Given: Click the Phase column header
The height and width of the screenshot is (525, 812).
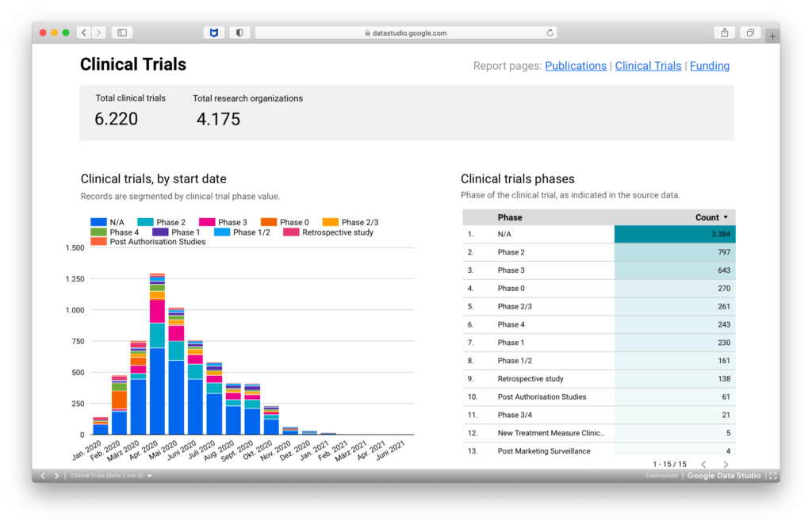Looking at the screenshot, I should coord(510,217).
